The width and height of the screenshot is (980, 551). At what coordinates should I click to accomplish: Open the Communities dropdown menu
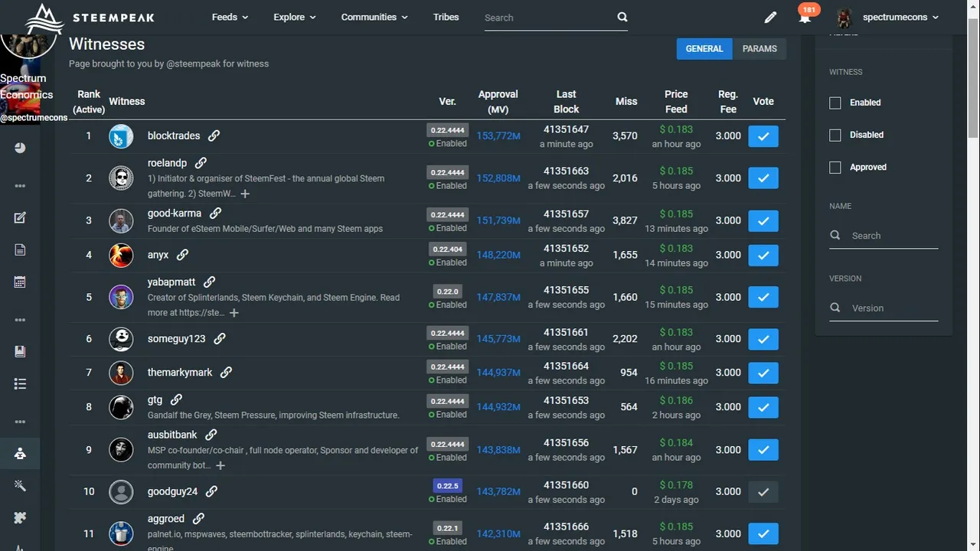click(x=374, y=17)
